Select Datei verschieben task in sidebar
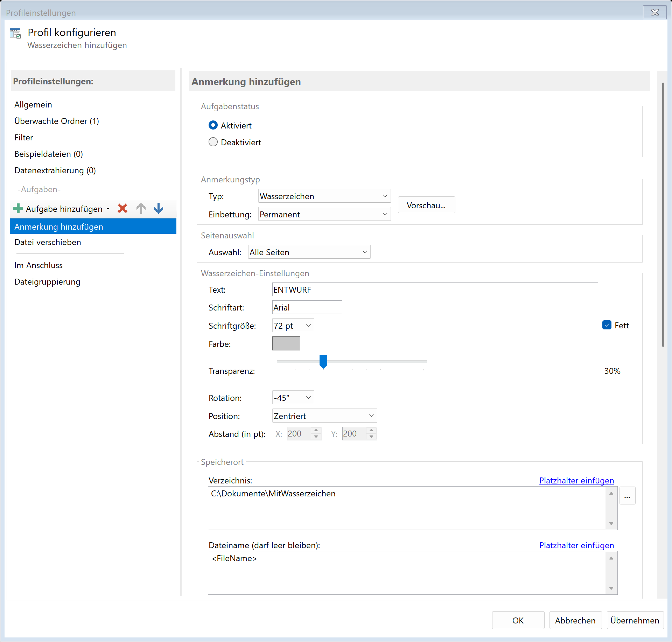 [48, 242]
